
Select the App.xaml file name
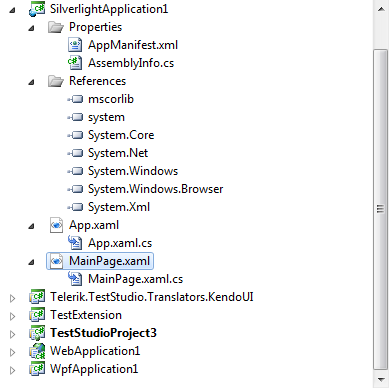[x=94, y=225]
